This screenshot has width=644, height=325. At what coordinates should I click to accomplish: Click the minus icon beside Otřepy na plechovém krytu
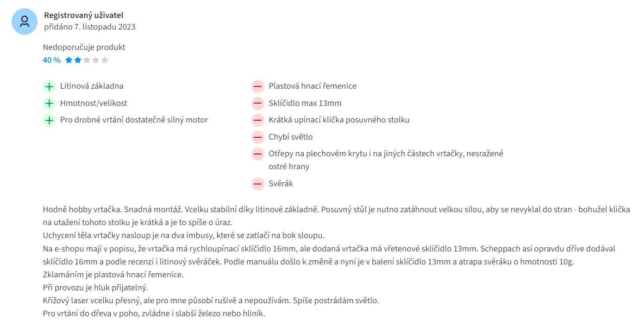click(x=257, y=154)
